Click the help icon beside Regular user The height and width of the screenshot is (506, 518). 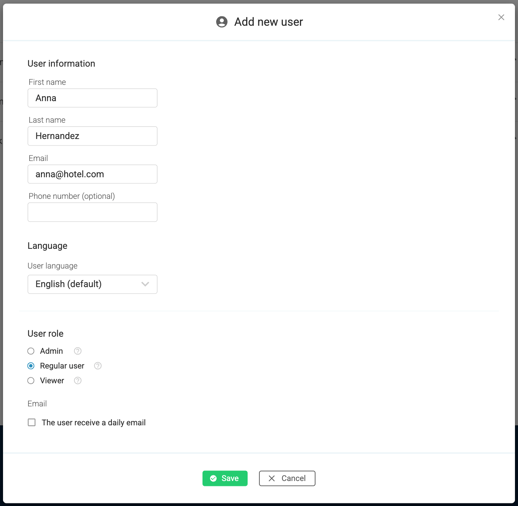coord(98,366)
